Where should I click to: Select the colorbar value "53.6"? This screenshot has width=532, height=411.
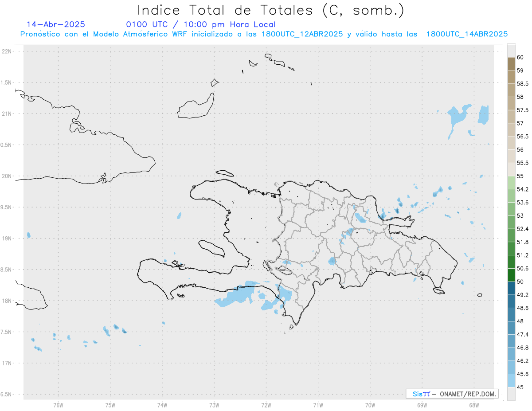(x=522, y=202)
